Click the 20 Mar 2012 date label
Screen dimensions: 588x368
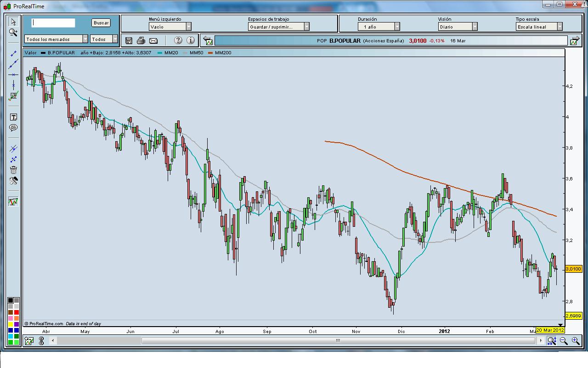click(550, 330)
